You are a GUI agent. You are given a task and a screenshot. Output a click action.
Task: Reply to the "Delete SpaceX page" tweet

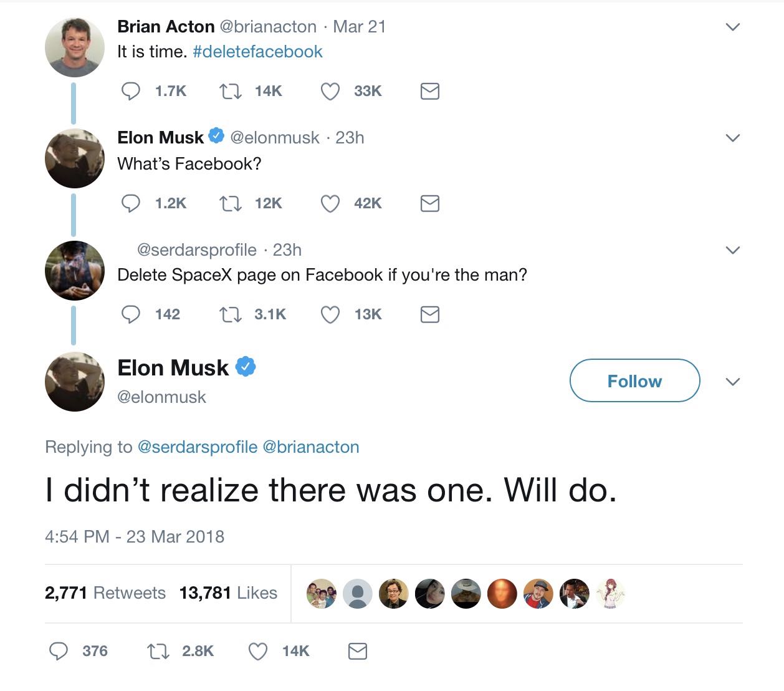(x=130, y=314)
